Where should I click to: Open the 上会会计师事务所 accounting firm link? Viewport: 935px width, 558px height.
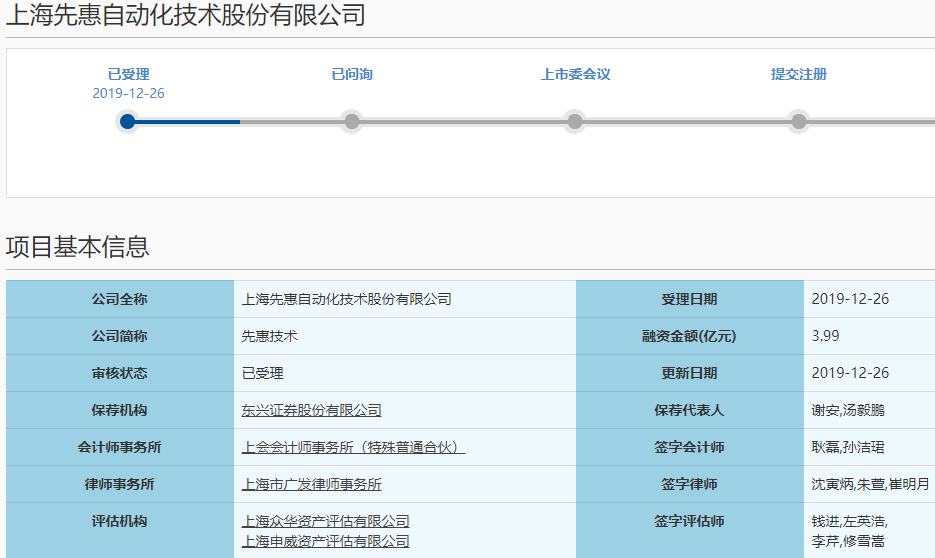[x=353, y=447]
